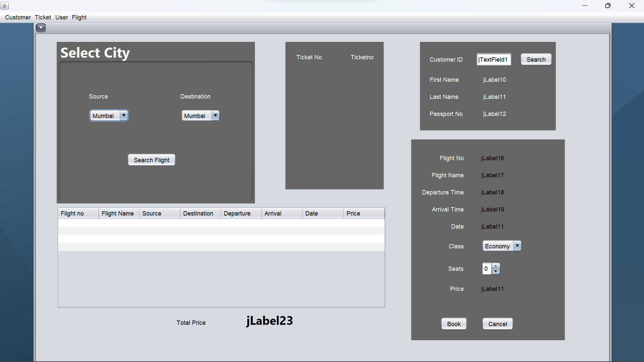Click Search next to Customer ID
This screenshot has width=644, height=362.
536,59
